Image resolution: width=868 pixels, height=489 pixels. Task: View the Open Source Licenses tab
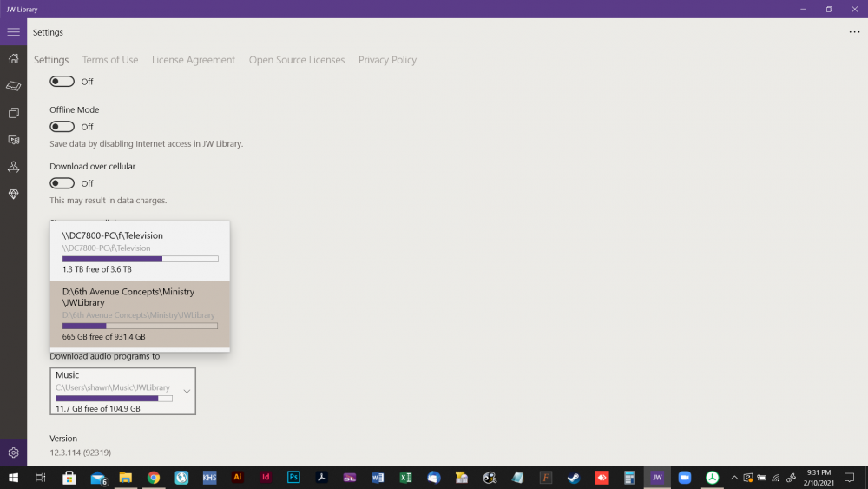(297, 60)
